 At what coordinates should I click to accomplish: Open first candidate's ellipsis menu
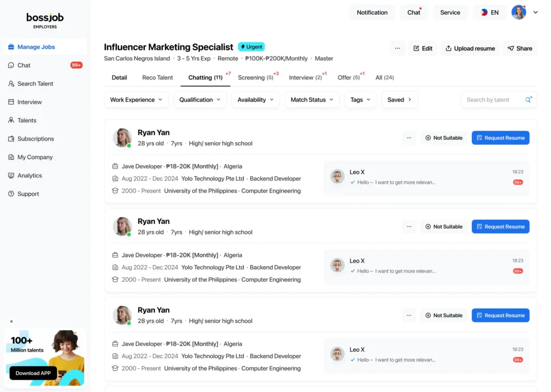pyautogui.click(x=409, y=138)
